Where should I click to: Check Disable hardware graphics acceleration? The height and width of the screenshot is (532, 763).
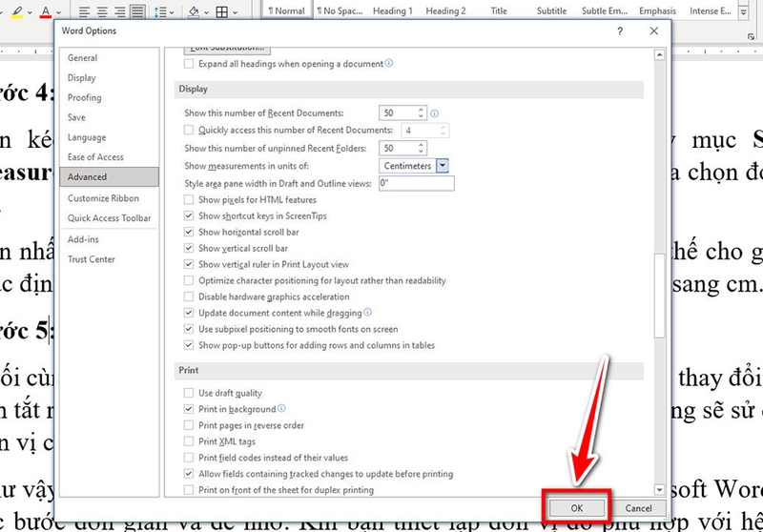pos(188,297)
